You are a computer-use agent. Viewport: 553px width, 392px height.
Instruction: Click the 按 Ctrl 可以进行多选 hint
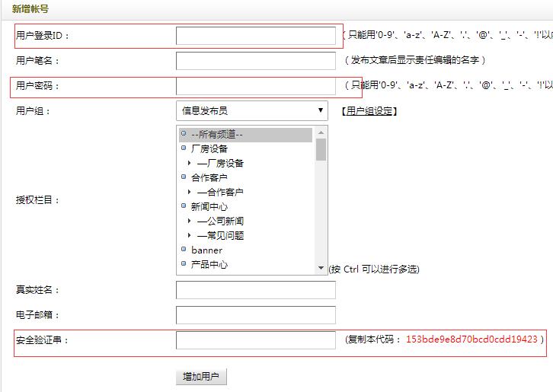point(374,269)
